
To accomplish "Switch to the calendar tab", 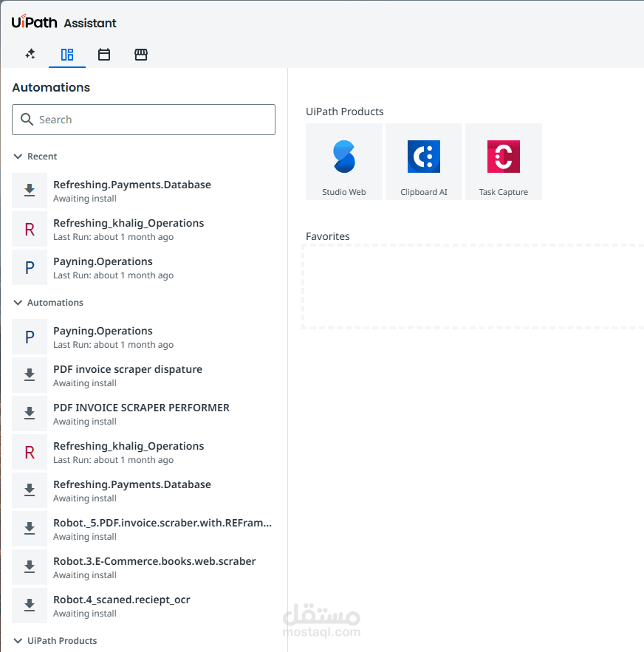I will point(104,54).
